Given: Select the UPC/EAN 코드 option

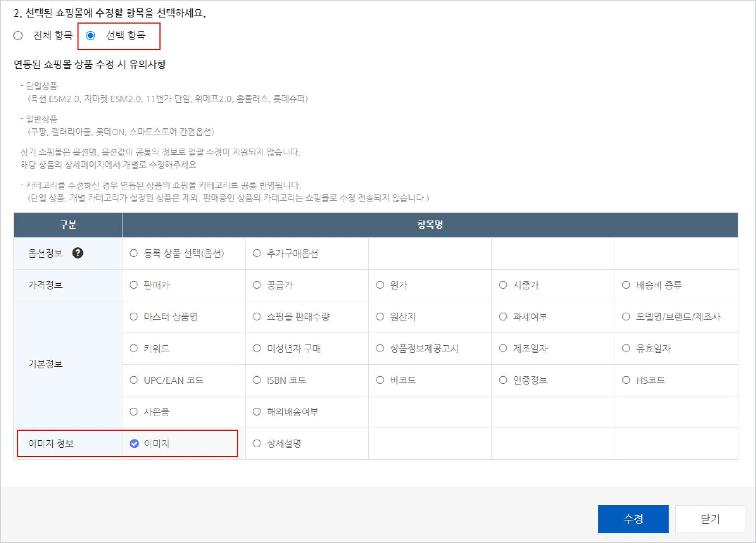Looking at the screenshot, I should pyautogui.click(x=134, y=380).
